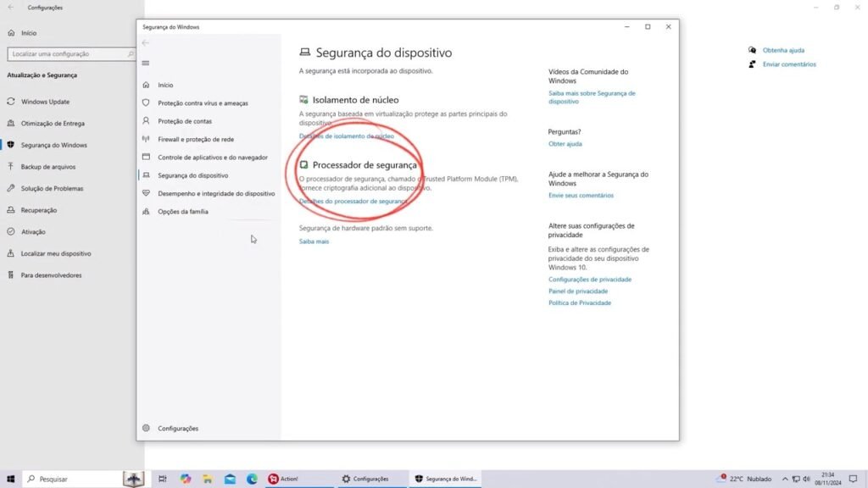Screen dimensions: 868x488
Task: Launch Copilot from the taskbar
Action: [185, 480]
